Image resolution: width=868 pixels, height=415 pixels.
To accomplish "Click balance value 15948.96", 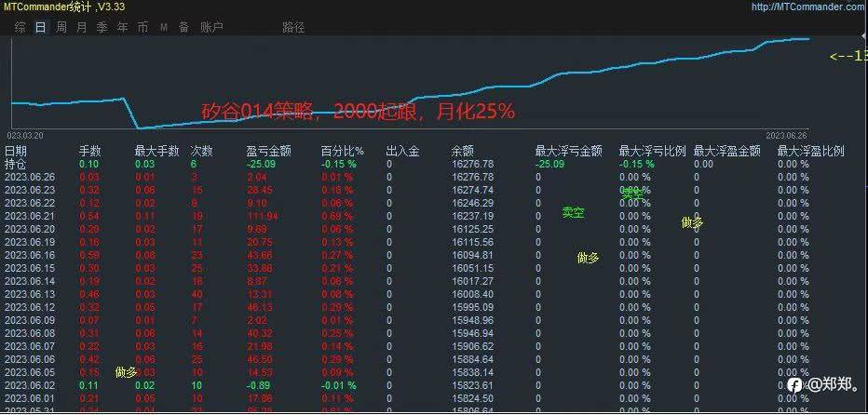I will pos(472,320).
